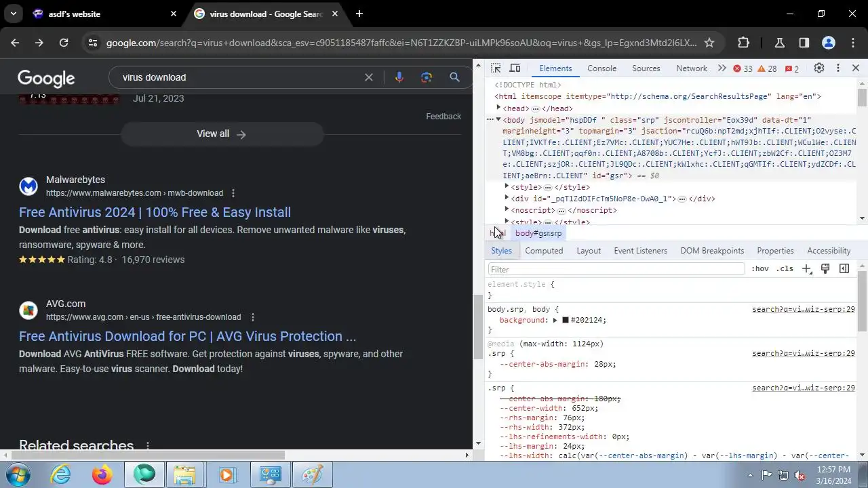
Task: Click the warnings count badge showing 28
Action: click(x=767, y=69)
